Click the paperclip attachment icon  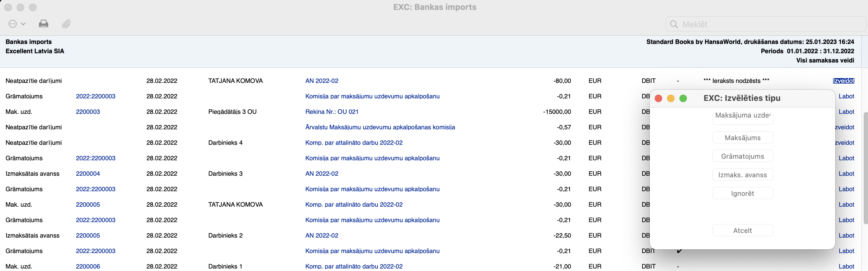point(66,24)
